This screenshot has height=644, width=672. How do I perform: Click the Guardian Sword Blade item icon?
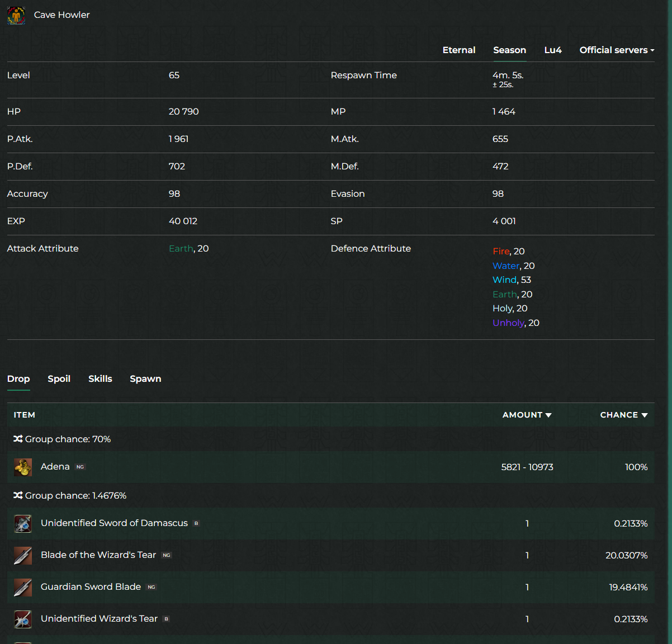pyautogui.click(x=23, y=588)
